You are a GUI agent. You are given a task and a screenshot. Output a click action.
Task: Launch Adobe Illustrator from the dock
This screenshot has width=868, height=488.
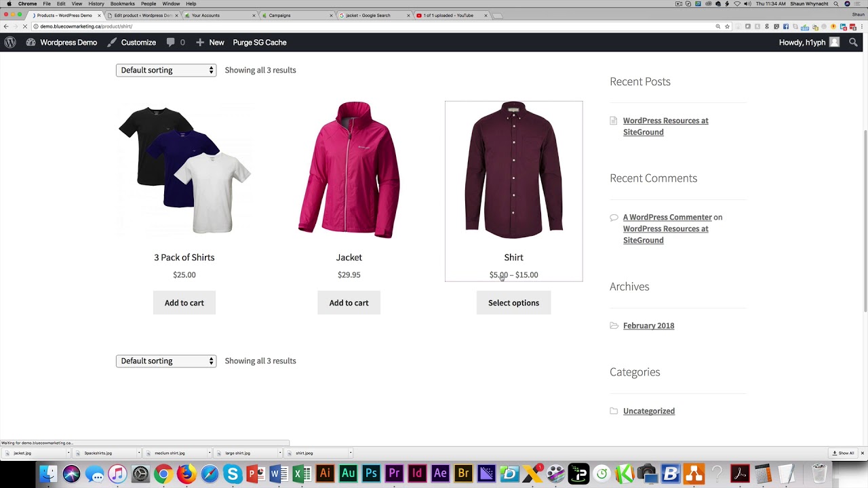(325, 473)
